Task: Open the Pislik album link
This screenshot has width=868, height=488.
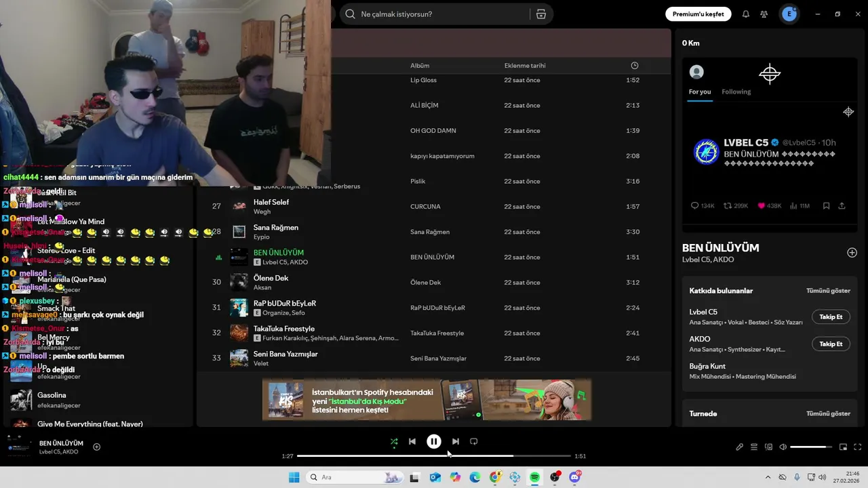Action: tap(418, 182)
